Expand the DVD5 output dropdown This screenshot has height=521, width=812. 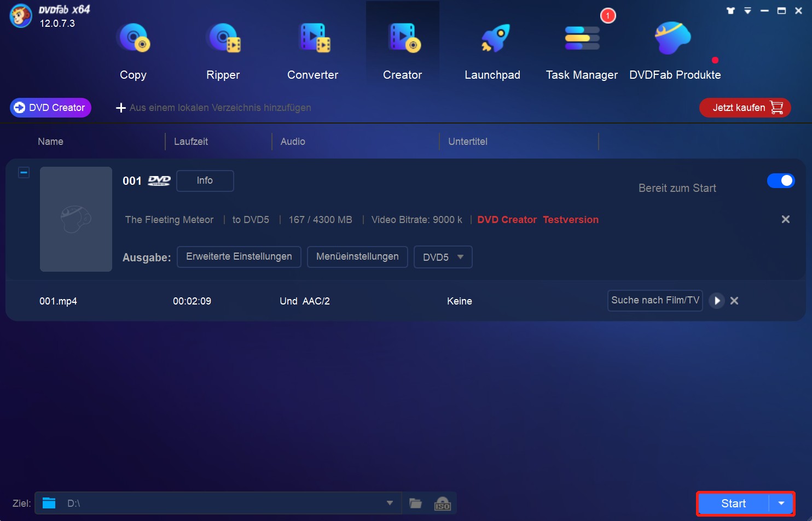click(x=443, y=257)
